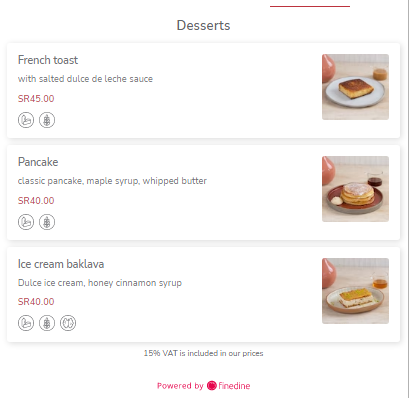Click the SR40.00 price on Pancake
Screen dimensions: 410x398
click(x=36, y=201)
